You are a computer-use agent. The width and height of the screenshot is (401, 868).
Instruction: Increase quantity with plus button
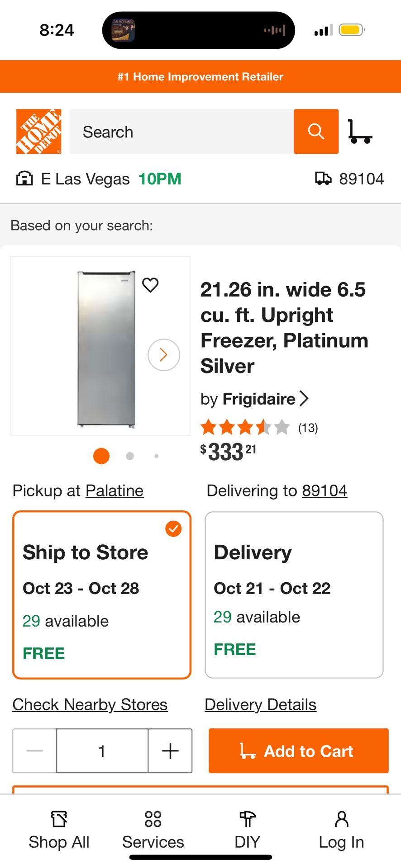[x=170, y=751]
